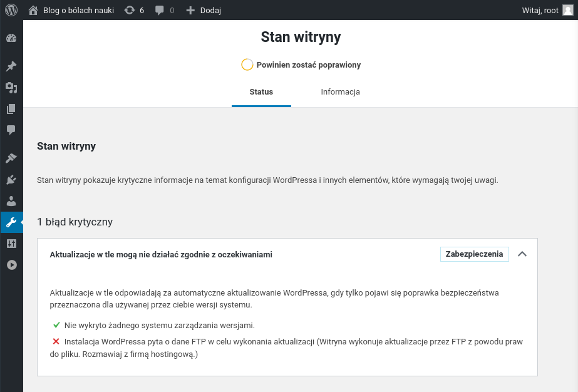Visit site via home icon

(33, 10)
